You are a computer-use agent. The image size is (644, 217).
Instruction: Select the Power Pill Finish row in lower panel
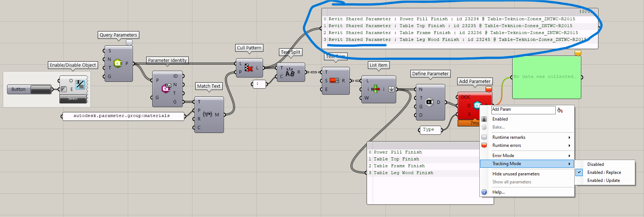pyautogui.click(x=423, y=152)
